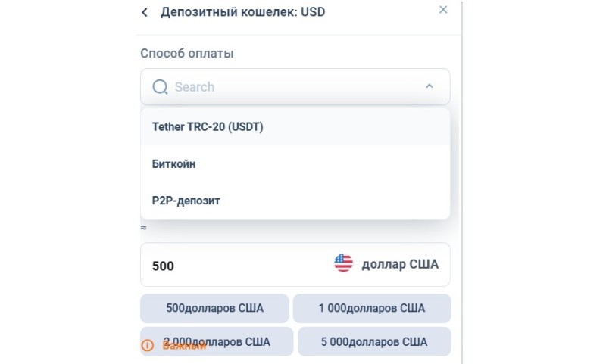Viewport: 606px width, 364px height.
Task: Open the orange Важный notice
Action: click(x=184, y=345)
